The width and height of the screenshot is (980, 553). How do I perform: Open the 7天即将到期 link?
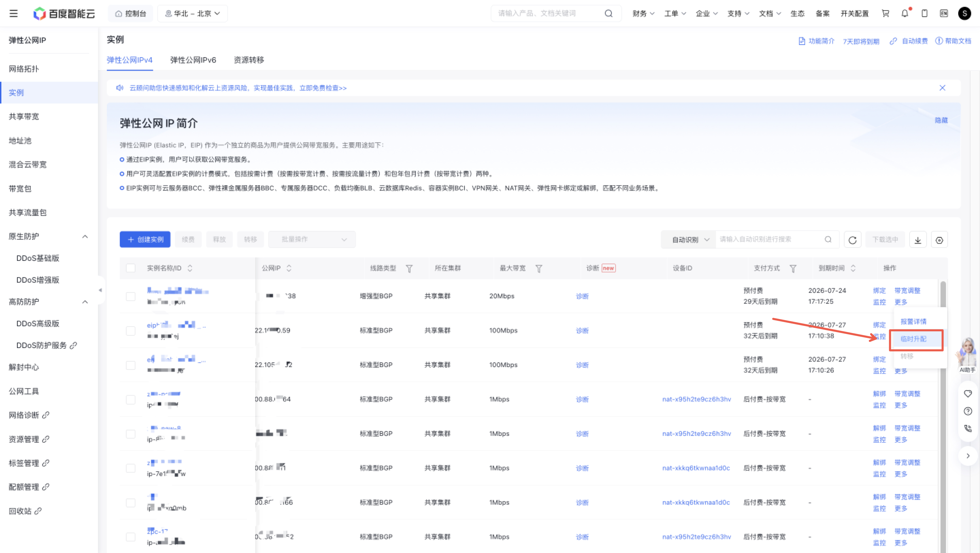[x=861, y=41]
